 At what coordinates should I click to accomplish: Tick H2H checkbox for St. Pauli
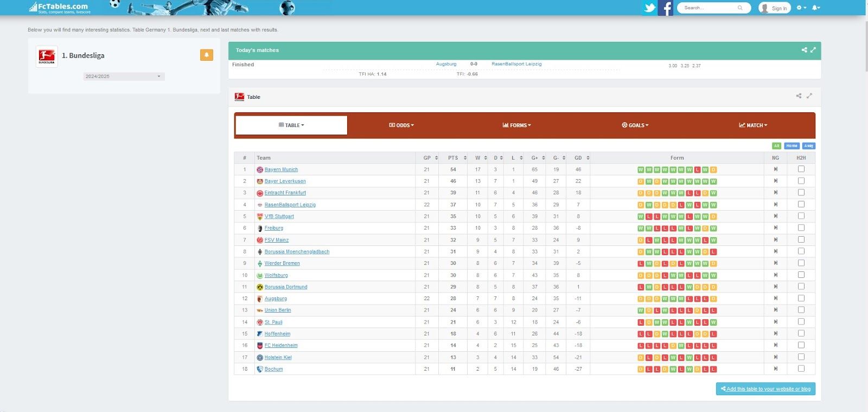pyautogui.click(x=801, y=321)
